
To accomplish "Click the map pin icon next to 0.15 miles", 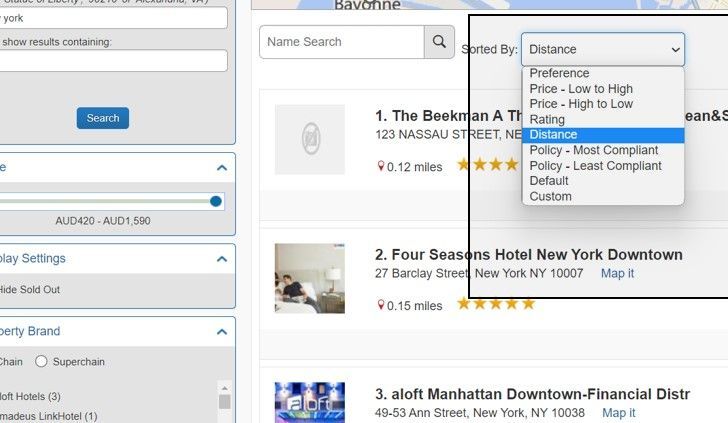I will [381, 305].
